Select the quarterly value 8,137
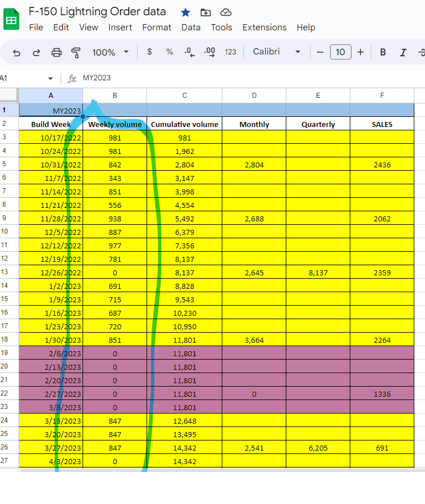 pyautogui.click(x=318, y=273)
